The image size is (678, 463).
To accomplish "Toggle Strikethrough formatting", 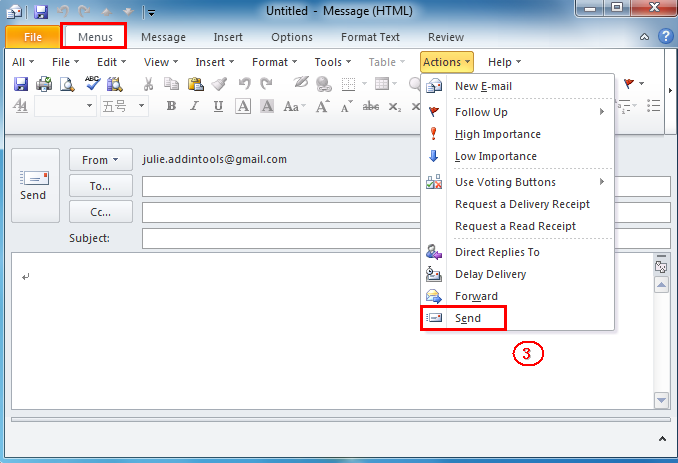I will [x=371, y=106].
